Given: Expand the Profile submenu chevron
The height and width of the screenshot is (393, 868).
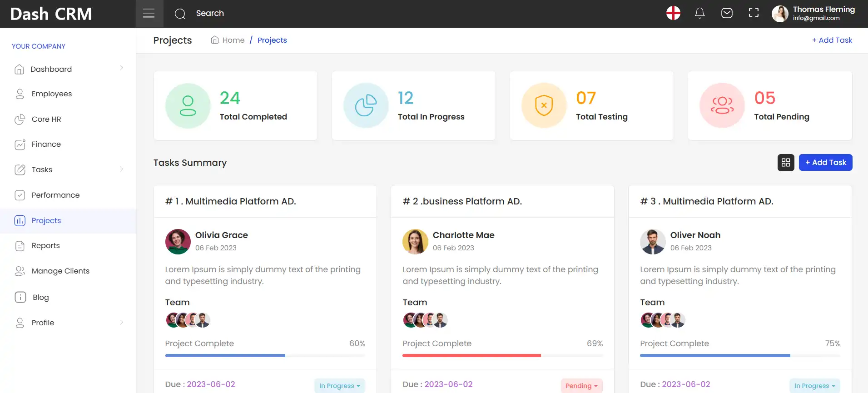Looking at the screenshot, I should (x=121, y=323).
